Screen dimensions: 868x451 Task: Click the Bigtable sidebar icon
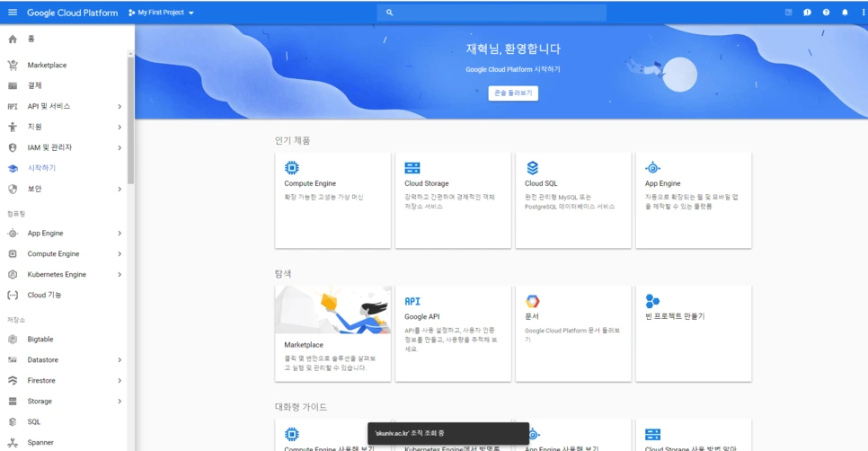pyautogui.click(x=13, y=340)
